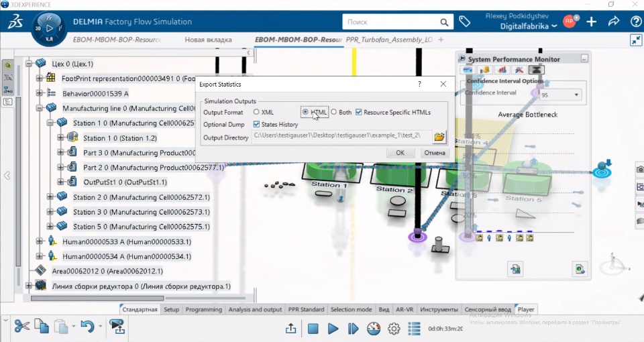Stop the simulation with the square button
The width and height of the screenshot is (644, 342).
313,329
